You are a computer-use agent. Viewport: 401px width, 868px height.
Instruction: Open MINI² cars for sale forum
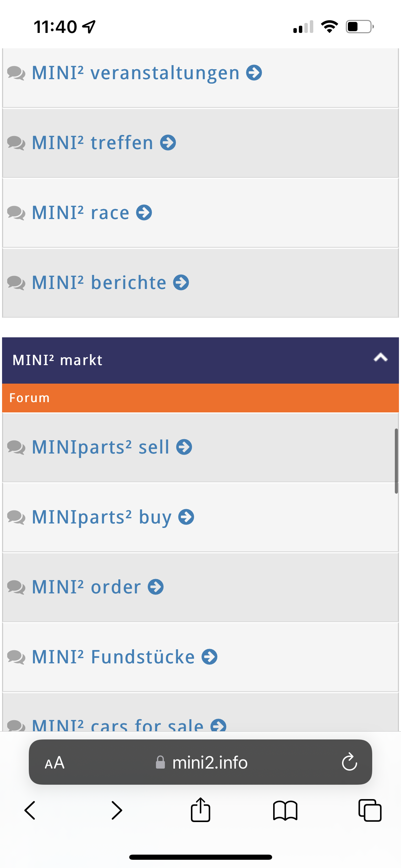pyautogui.click(x=118, y=725)
